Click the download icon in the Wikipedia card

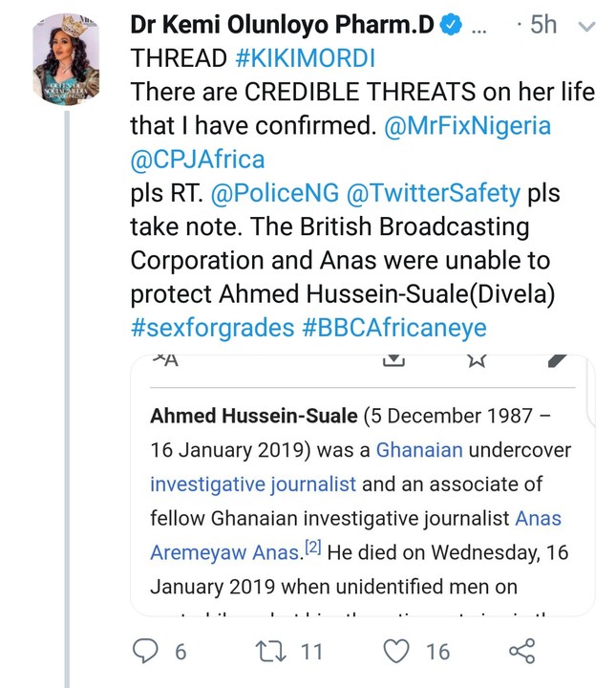(x=393, y=360)
